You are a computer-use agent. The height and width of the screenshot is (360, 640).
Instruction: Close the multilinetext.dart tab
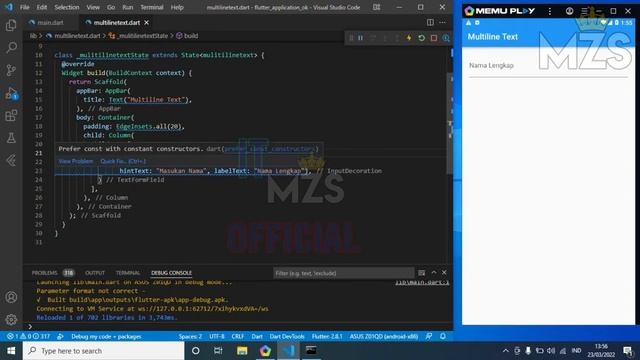coord(147,22)
